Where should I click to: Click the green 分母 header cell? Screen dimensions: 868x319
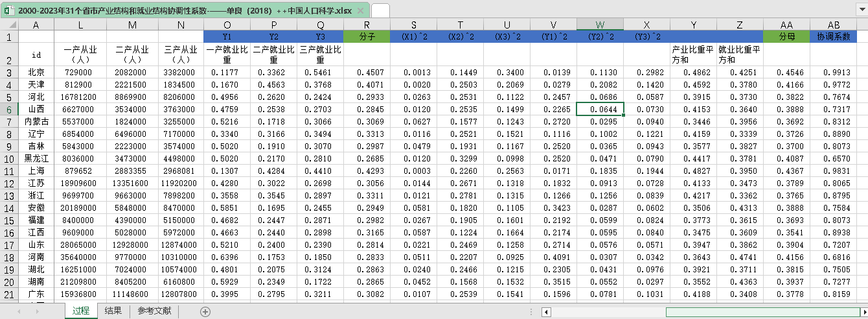pos(787,37)
